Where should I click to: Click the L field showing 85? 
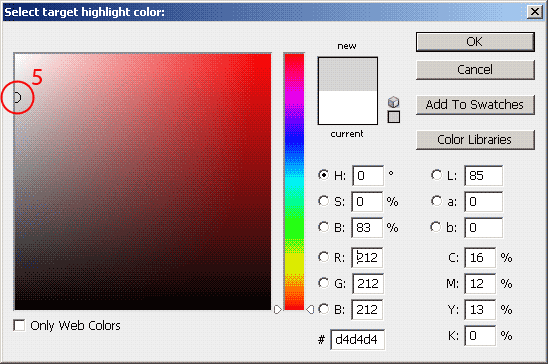[483, 175]
